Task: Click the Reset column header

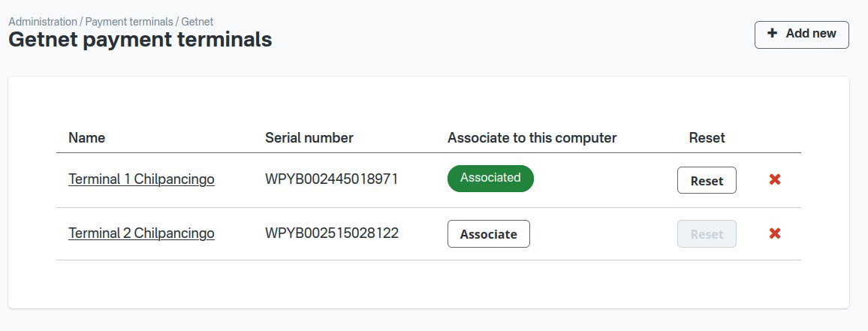Action: [x=707, y=137]
